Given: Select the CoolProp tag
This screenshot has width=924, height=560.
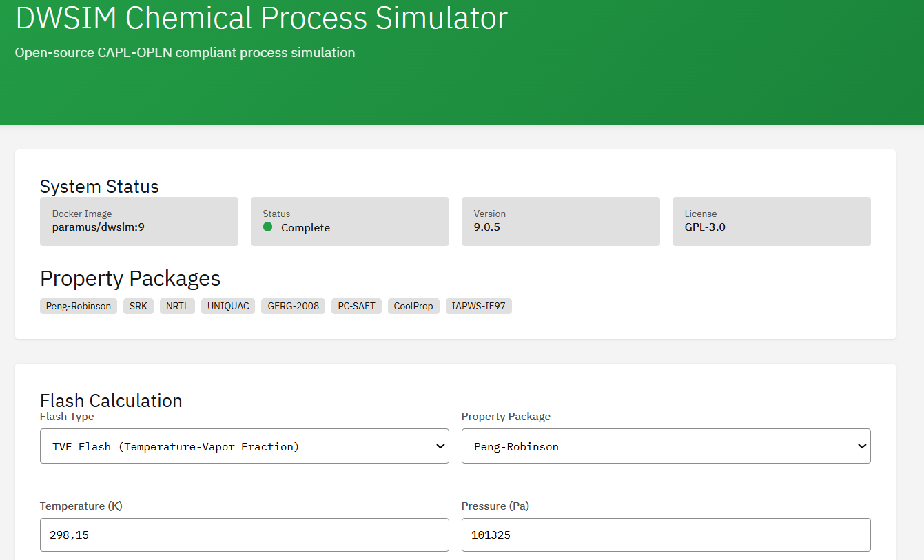Looking at the screenshot, I should 413,306.
